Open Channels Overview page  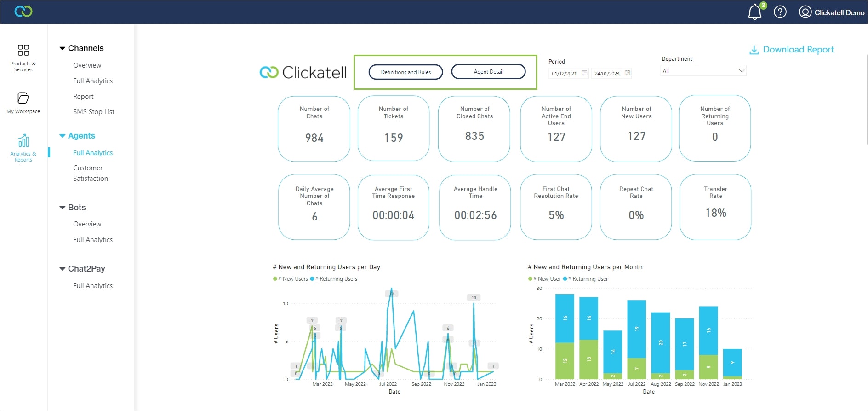coord(87,65)
